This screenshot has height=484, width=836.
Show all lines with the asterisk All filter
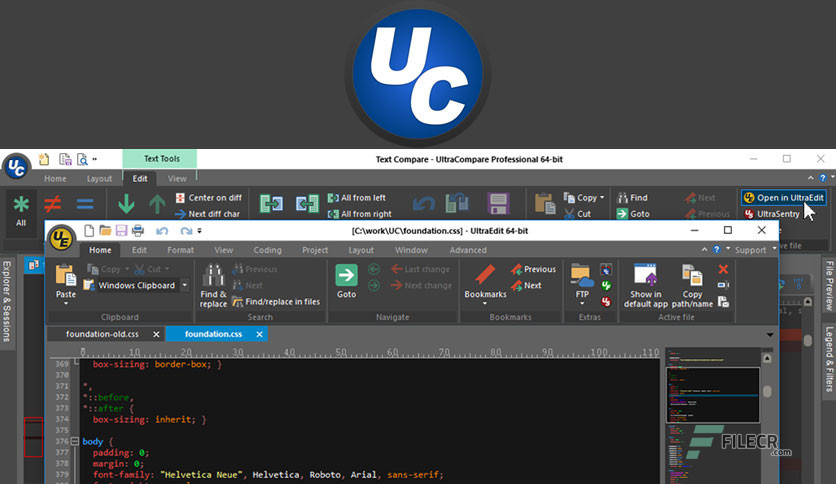click(x=21, y=212)
